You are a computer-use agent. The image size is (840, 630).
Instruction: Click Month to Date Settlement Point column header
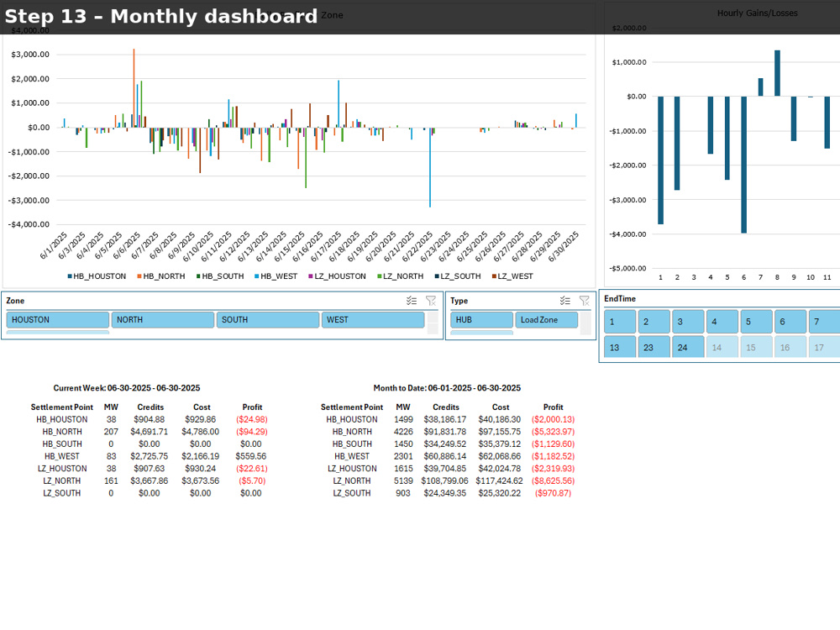352,407
